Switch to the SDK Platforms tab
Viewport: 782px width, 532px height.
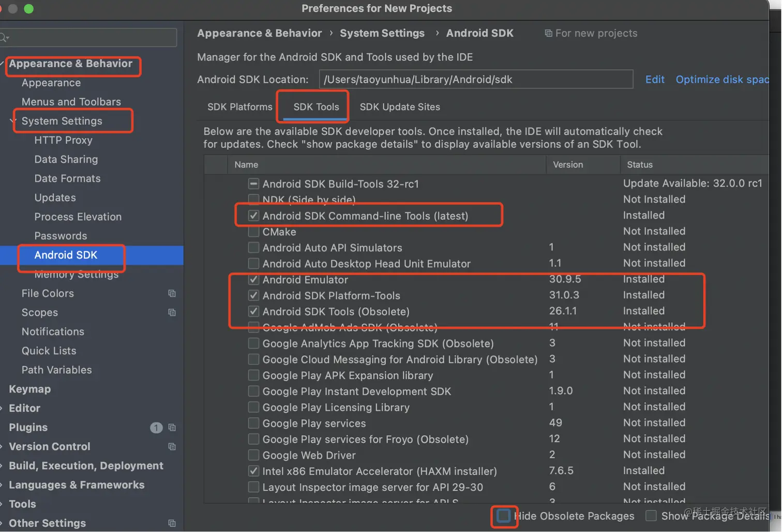239,107
